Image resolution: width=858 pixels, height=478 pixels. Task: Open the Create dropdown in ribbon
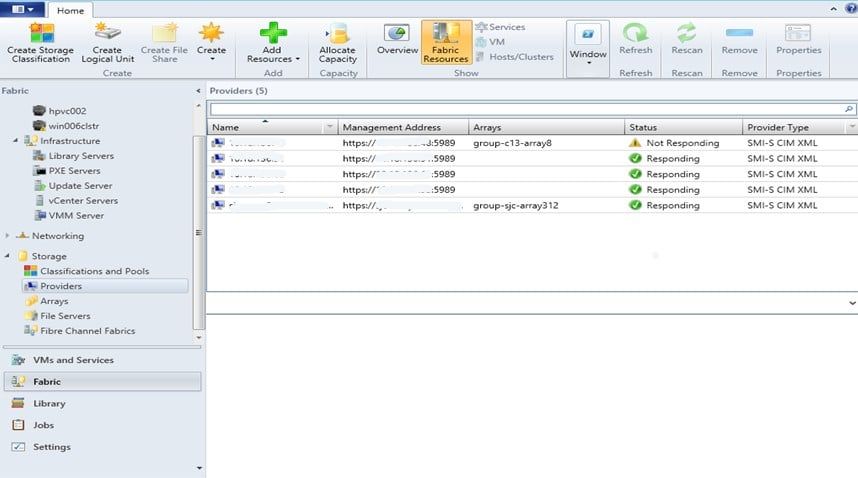click(211, 40)
